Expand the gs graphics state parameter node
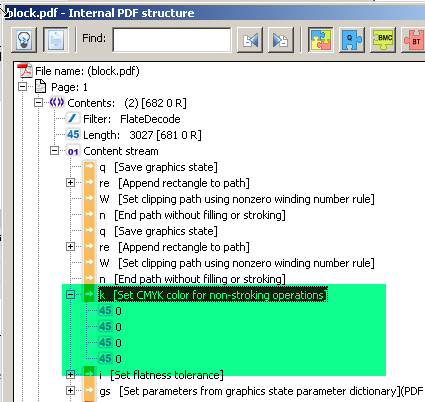Image resolution: width=425 pixels, height=402 pixels. point(70,391)
